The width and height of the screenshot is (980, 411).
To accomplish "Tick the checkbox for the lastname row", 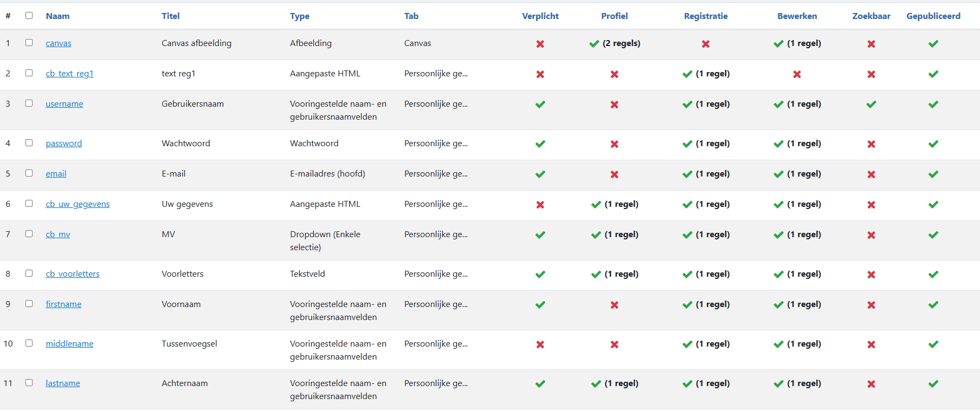I will click(x=29, y=383).
